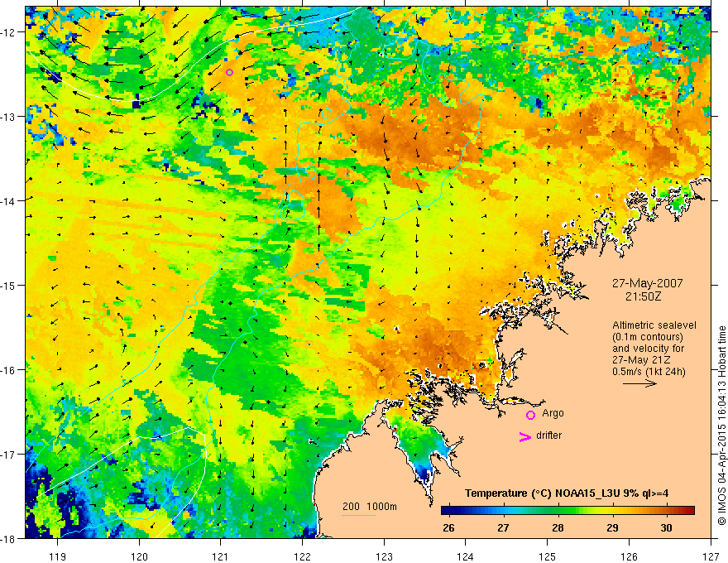
Task: Click the 'Temperature (°C) NOAA15_L3U 9% ql>=4' title
Action: 567,493
